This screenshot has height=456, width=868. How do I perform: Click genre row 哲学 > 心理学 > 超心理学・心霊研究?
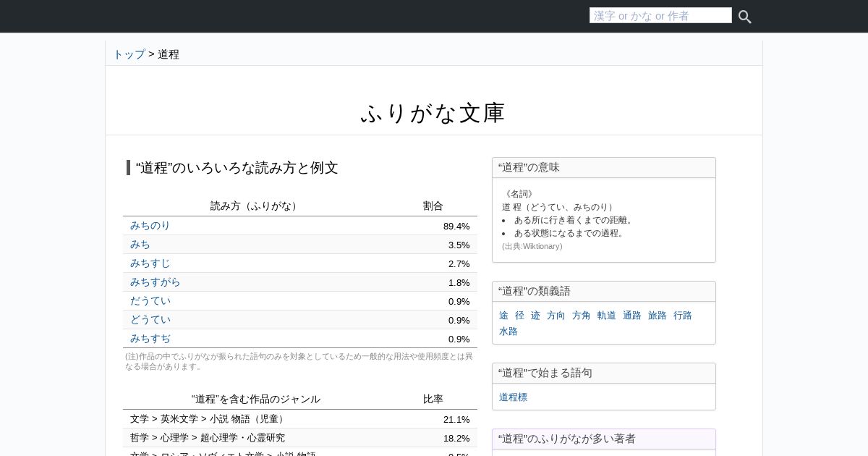300,438
